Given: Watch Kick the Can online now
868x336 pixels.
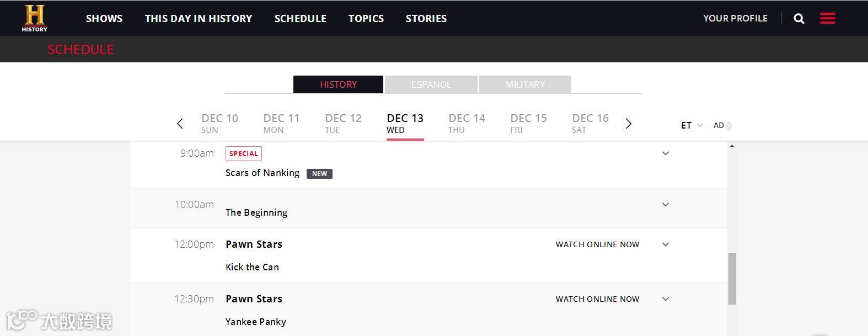Looking at the screenshot, I should click(x=597, y=244).
